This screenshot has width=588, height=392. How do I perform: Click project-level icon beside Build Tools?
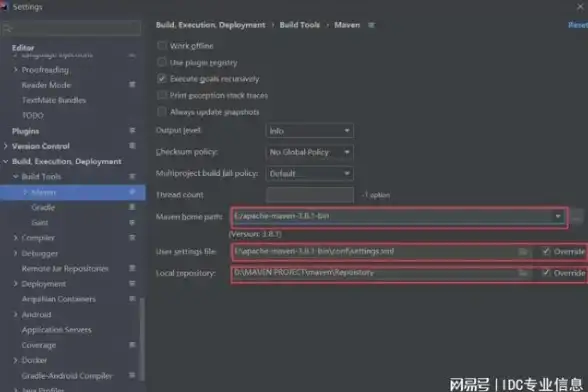(132, 176)
